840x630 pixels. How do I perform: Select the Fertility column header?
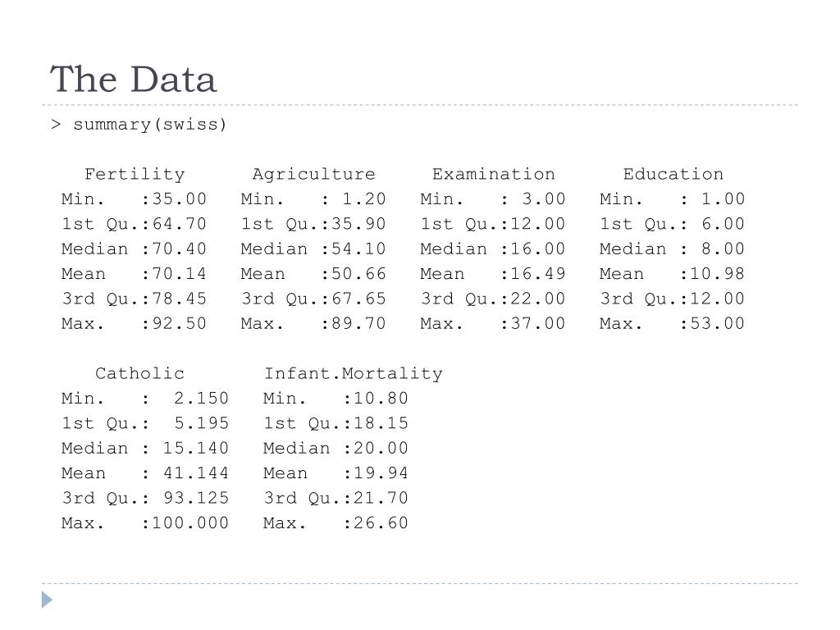(x=135, y=174)
